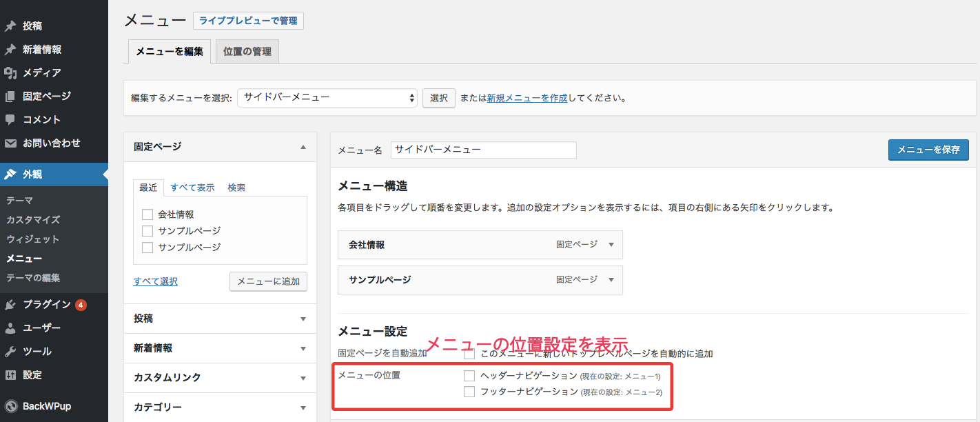Click the pin icon beside 投稿
The width and height of the screenshot is (980, 422).
click(x=10, y=26)
